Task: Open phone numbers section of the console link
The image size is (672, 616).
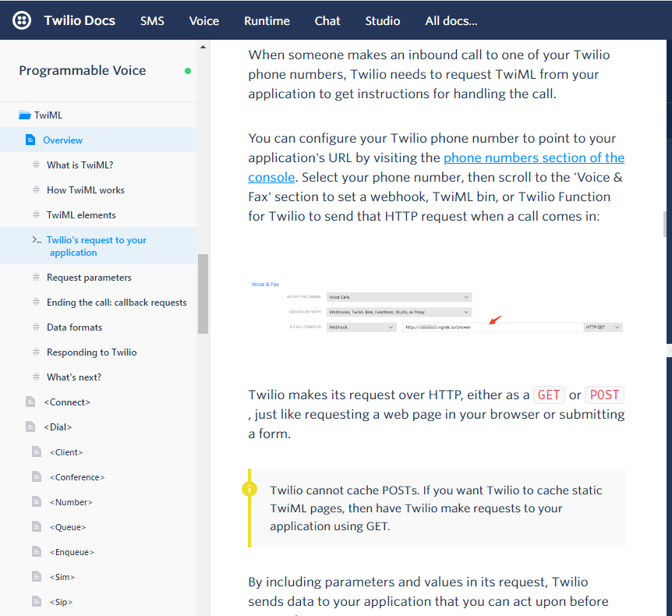Action: (x=437, y=167)
